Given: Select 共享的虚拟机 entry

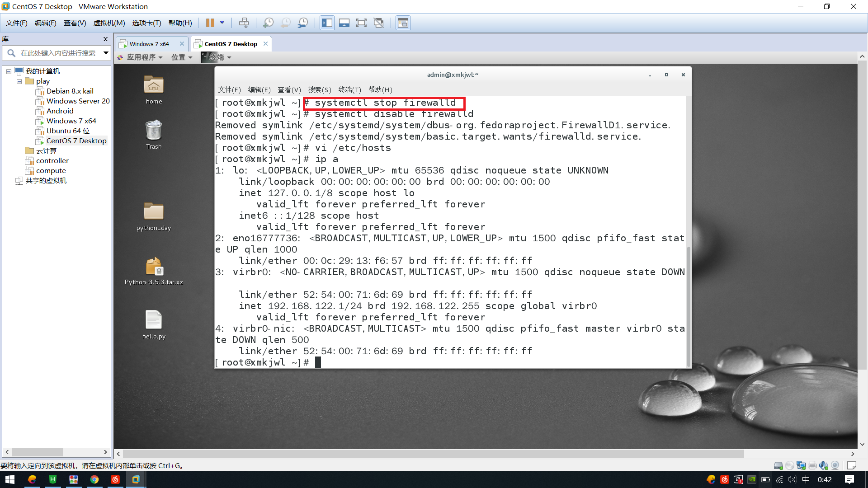Looking at the screenshot, I should coord(46,181).
